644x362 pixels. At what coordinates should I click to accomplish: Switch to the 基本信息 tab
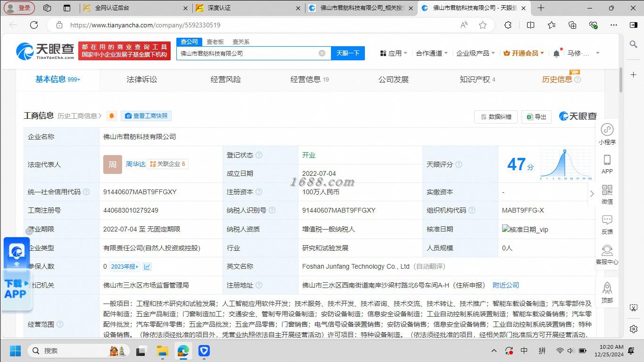pos(58,80)
